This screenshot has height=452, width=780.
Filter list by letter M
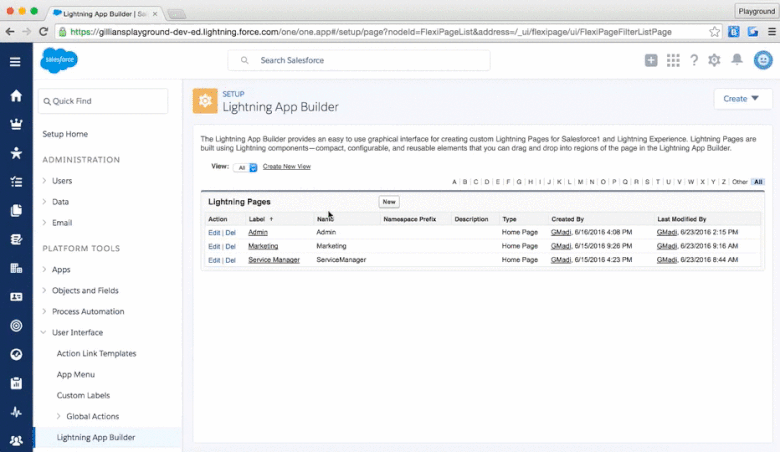581,182
